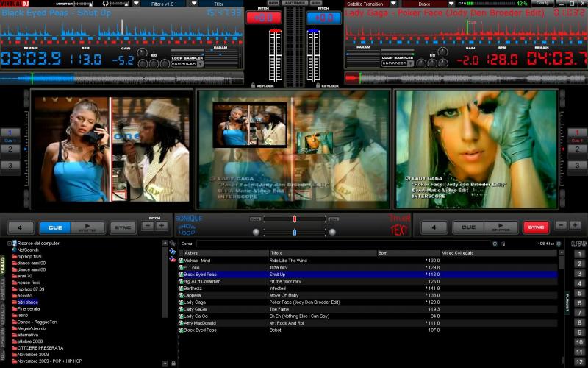Click the NetSearch globe icon
The width and height of the screenshot is (588, 368).
pos(15,250)
